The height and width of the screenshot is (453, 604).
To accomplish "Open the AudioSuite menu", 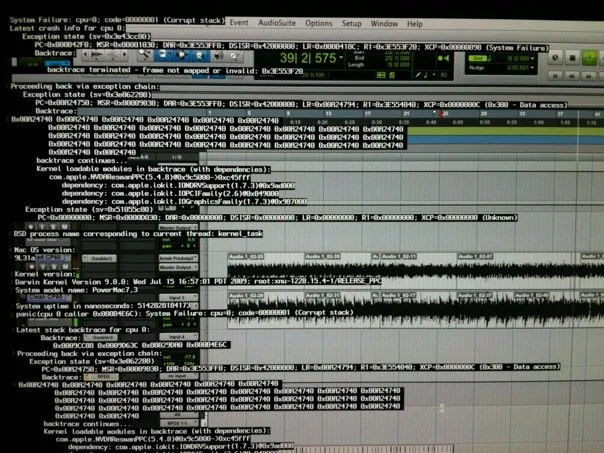I will click(x=277, y=23).
